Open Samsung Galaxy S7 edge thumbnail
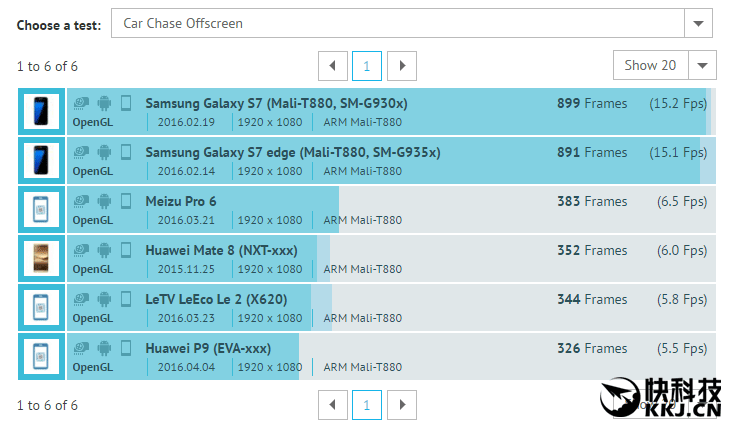The image size is (731, 427). [x=41, y=161]
